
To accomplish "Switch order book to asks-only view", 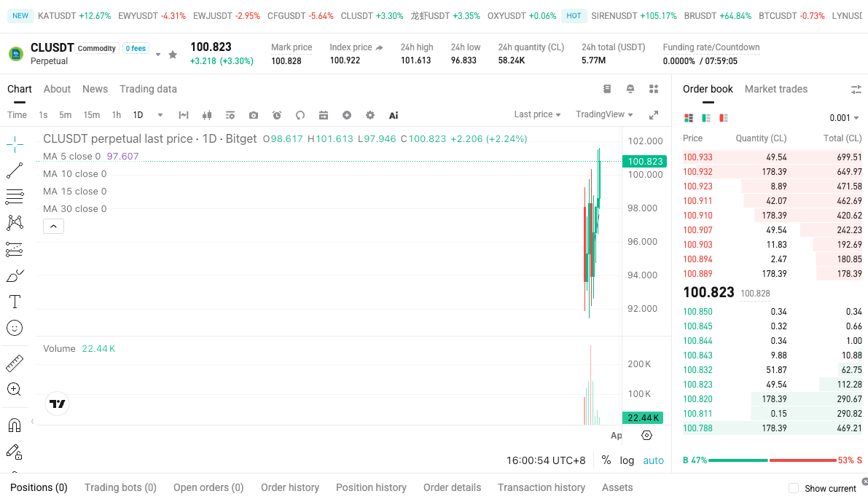I will pos(722,118).
